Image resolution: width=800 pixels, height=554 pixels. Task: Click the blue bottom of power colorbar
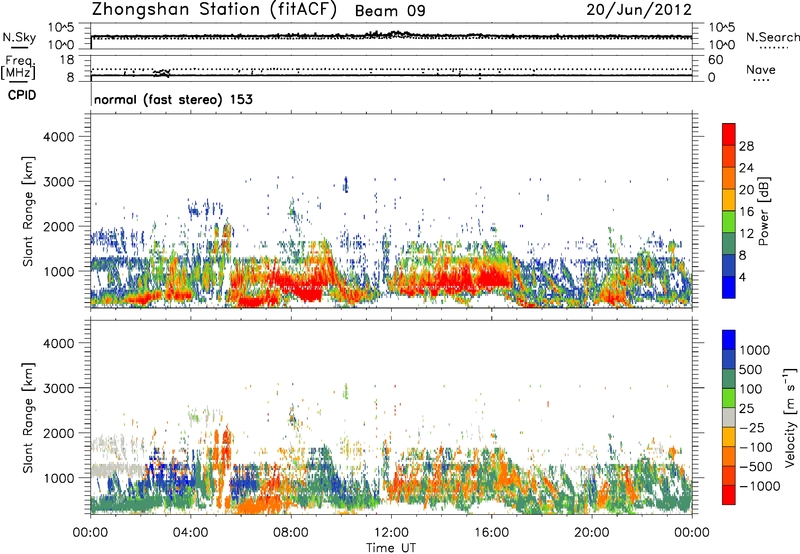coord(729,287)
